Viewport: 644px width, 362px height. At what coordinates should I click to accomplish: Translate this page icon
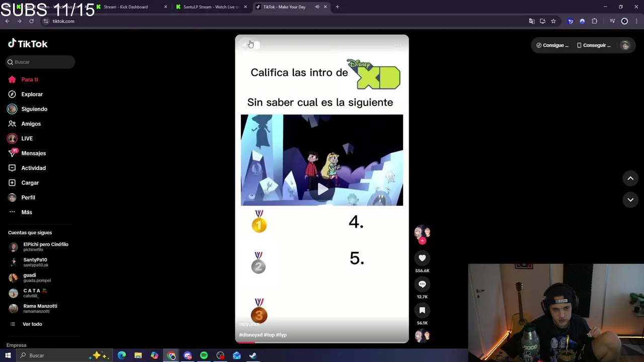click(532, 21)
